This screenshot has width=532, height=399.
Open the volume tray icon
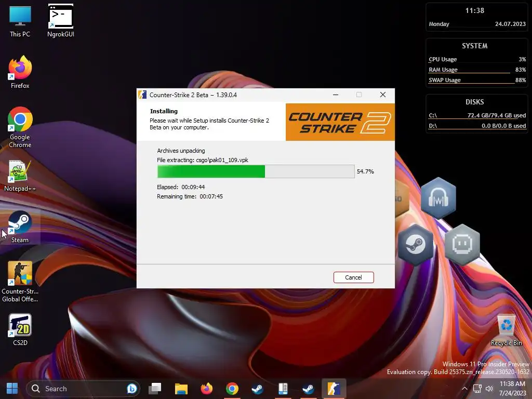click(489, 389)
